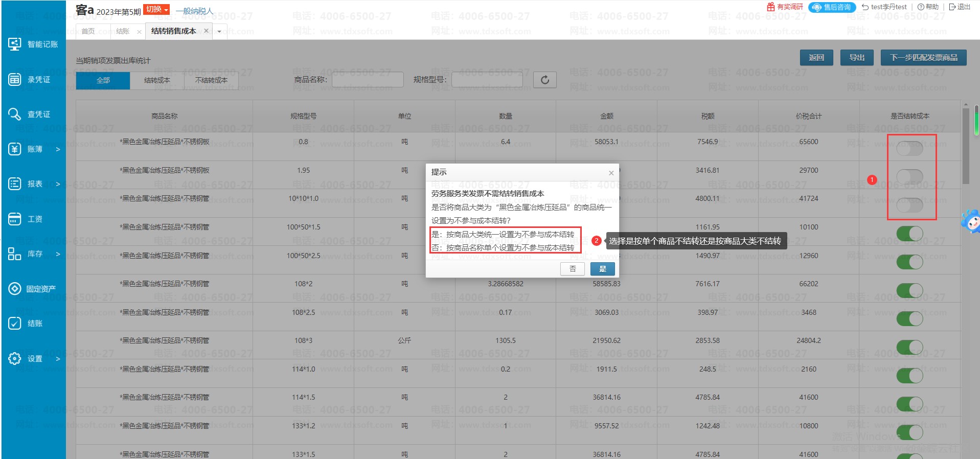Click the 智能记账 sidebar icon

tap(14, 44)
